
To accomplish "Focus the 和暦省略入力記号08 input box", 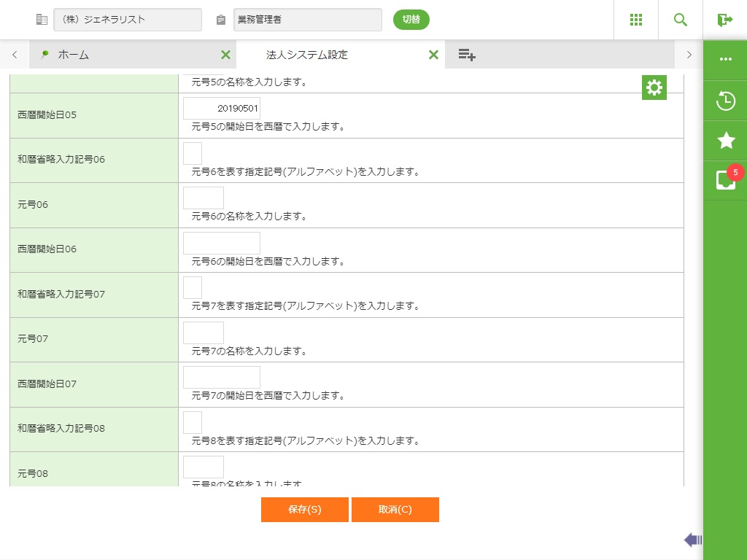I will pos(193,422).
